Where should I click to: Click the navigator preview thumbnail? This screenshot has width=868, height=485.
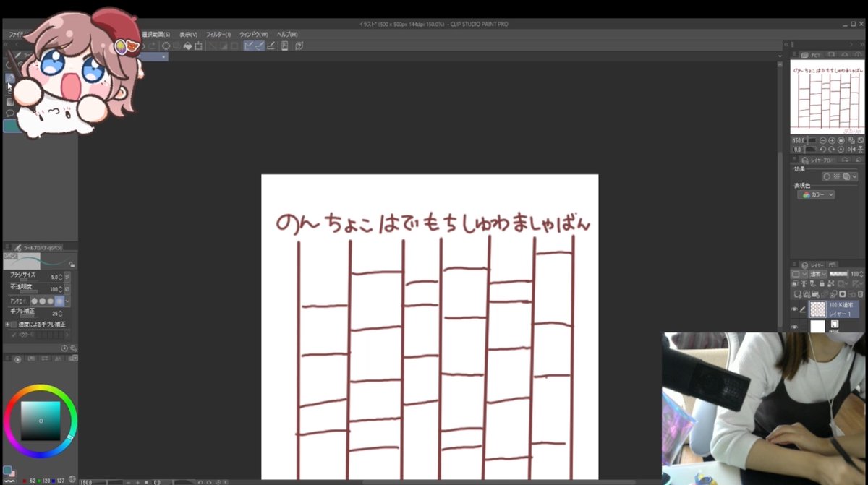tap(827, 97)
